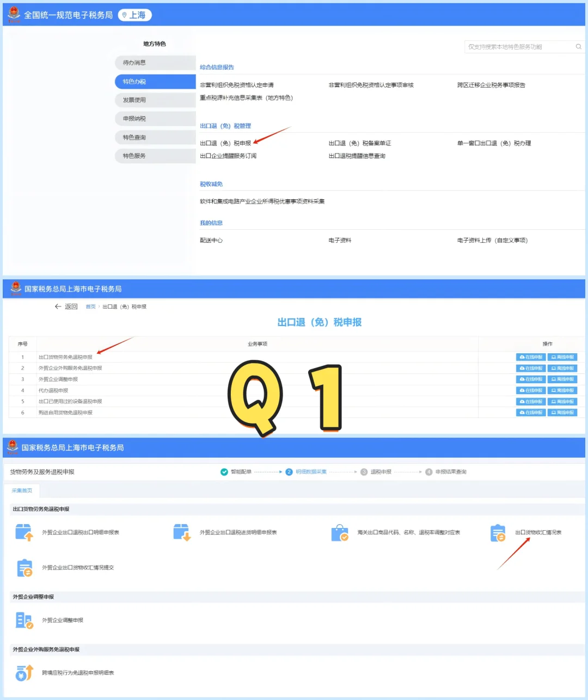Select 特色查询 in the sidebar
This screenshot has width=588, height=700.
155,137
